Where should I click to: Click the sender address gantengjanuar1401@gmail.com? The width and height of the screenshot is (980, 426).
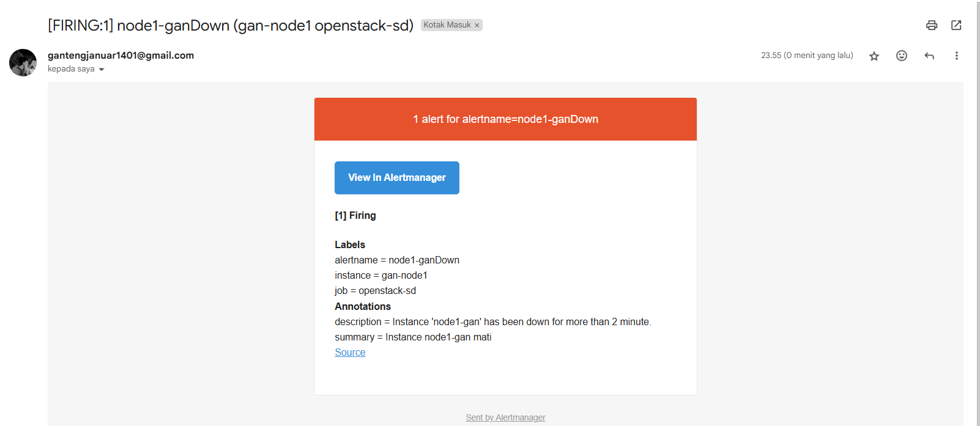tap(121, 55)
